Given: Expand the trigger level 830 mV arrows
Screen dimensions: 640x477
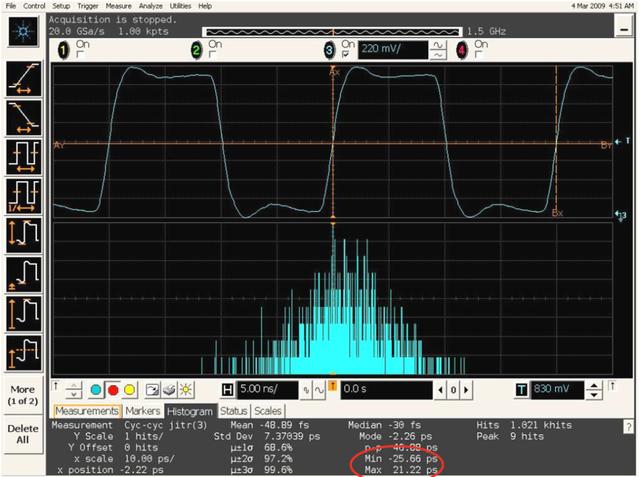Looking at the screenshot, I should click(593, 389).
